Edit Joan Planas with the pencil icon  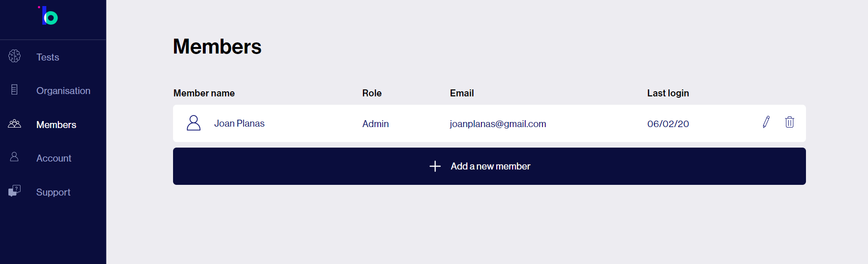click(x=766, y=122)
